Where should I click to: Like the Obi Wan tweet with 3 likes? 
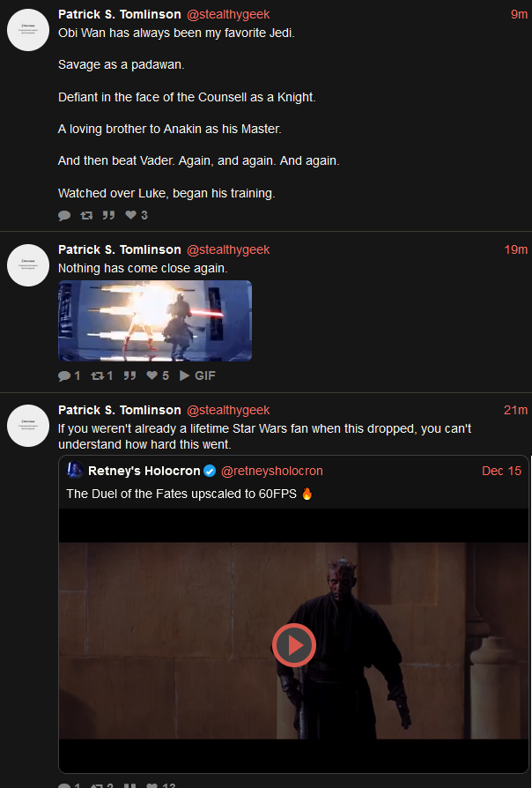point(137,215)
